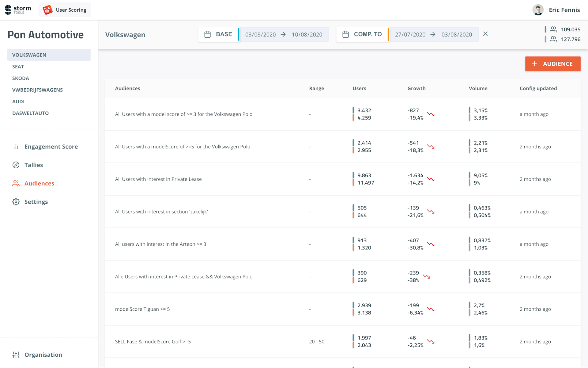Open the User Scoring app icon
The width and height of the screenshot is (588, 368).
click(47, 10)
